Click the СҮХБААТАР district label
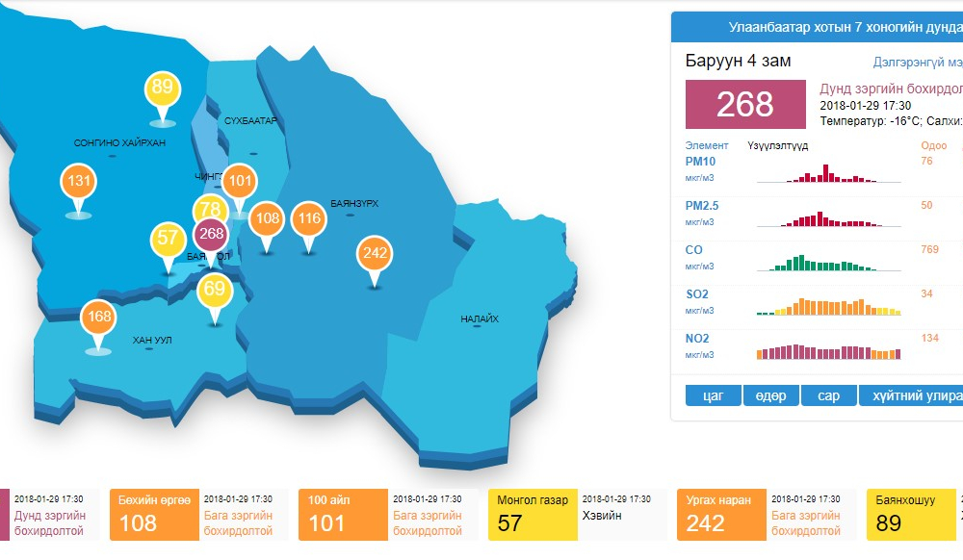The width and height of the screenshot is (963, 560). 250,121
